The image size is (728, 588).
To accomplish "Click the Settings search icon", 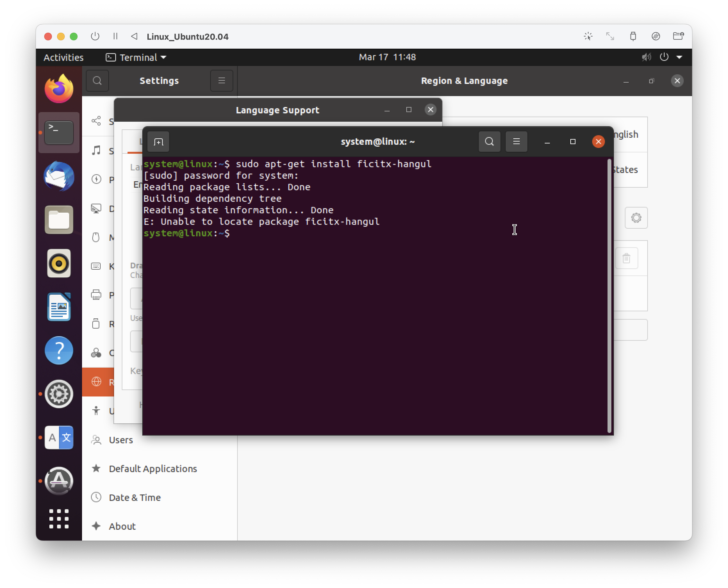I will tap(97, 81).
